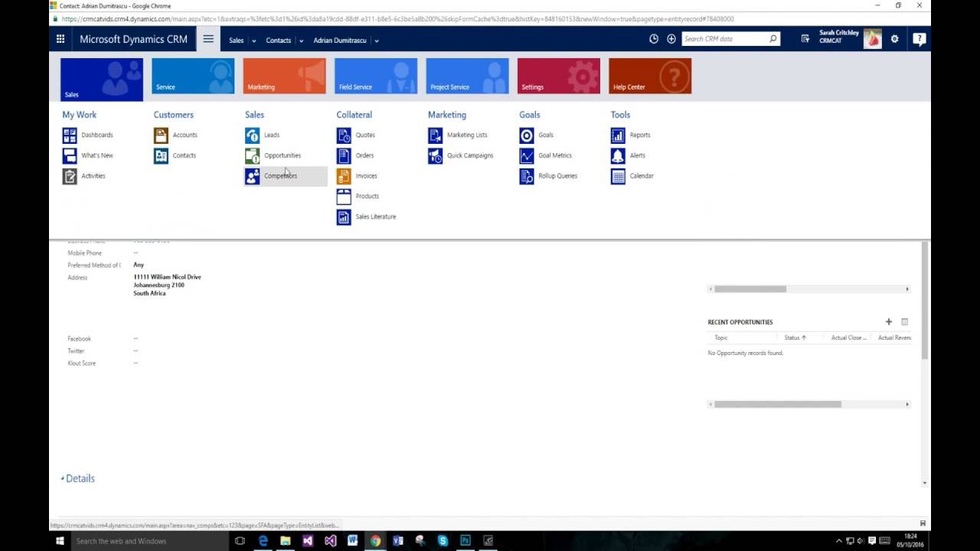Open the app launcher grid icon
This screenshot has height=551, width=980.
[60, 39]
